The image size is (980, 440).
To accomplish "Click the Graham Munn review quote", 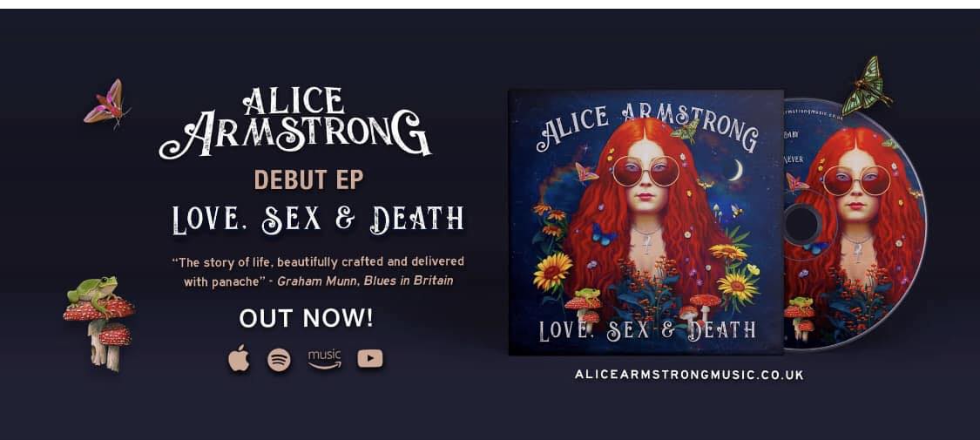I will 318,271.
